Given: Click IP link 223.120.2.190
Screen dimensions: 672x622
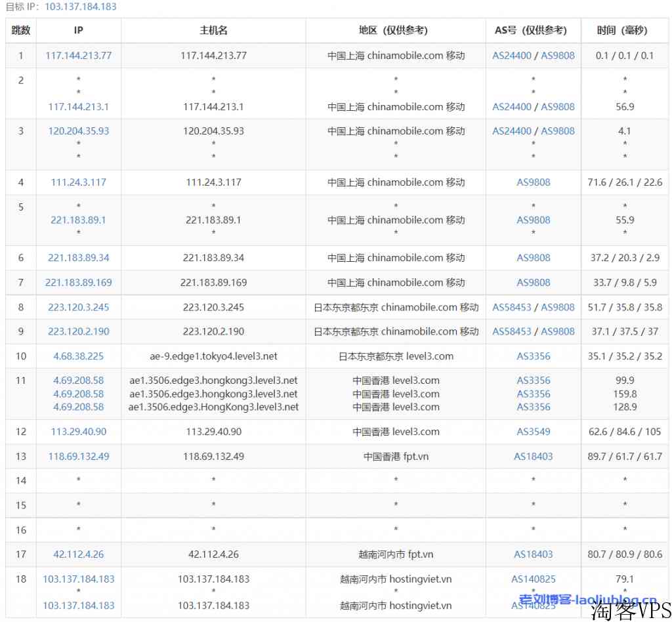Looking at the screenshot, I should click(x=79, y=331).
